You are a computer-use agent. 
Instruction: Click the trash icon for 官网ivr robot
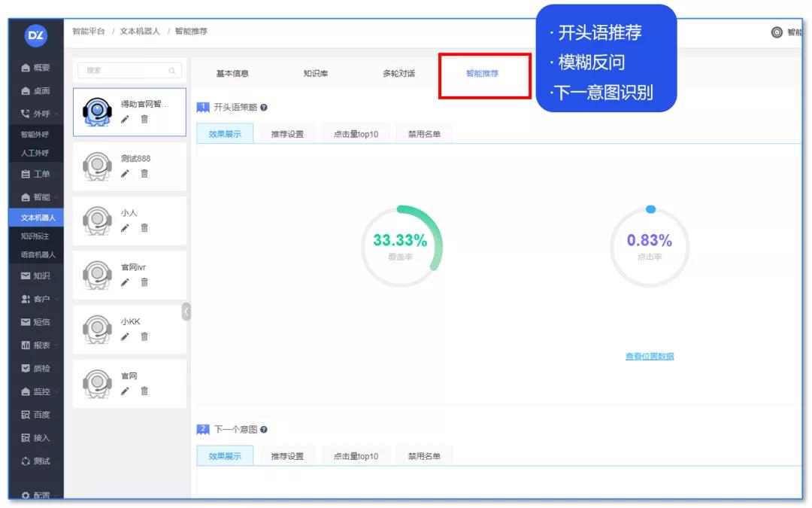pyautogui.click(x=144, y=282)
